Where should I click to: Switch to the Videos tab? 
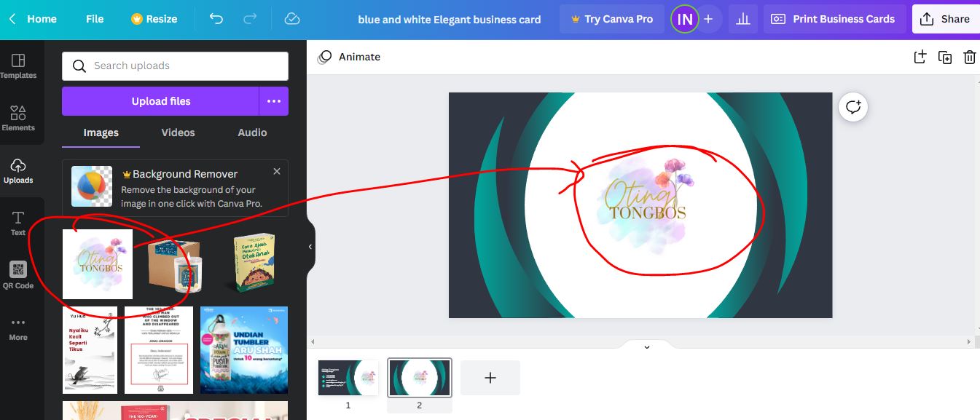(179, 132)
